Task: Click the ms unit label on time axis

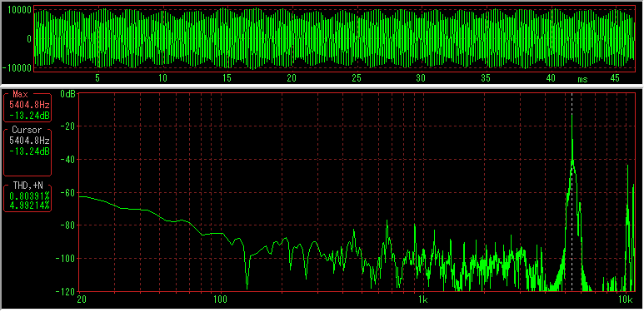Action: [x=582, y=80]
